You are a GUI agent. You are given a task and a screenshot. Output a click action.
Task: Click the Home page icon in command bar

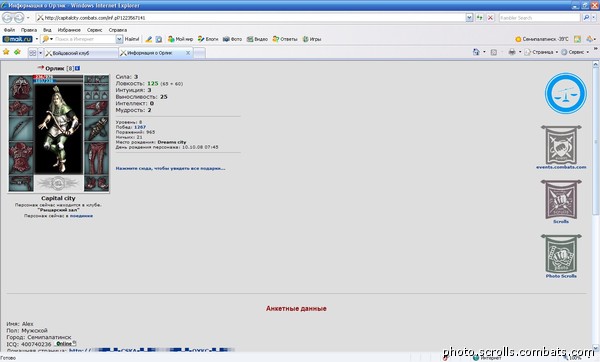[476, 52]
